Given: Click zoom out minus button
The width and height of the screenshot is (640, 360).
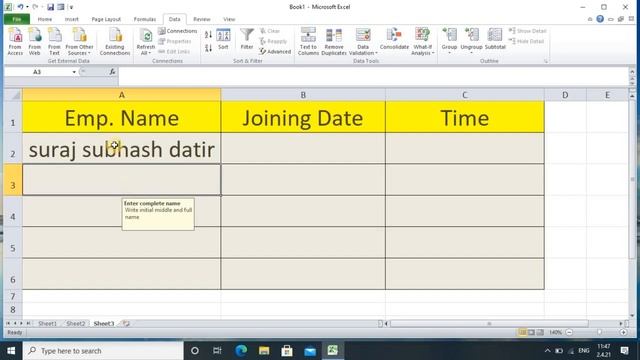Looking at the screenshot, I should [x=569, y=333].
